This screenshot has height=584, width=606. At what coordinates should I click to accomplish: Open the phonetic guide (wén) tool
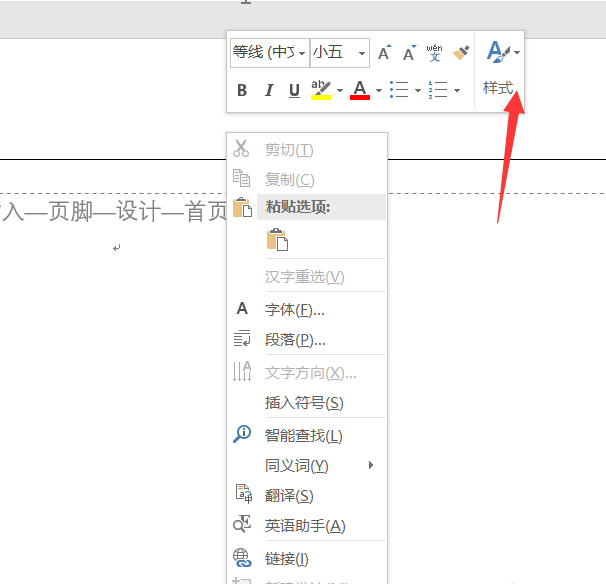pos(434,53)
